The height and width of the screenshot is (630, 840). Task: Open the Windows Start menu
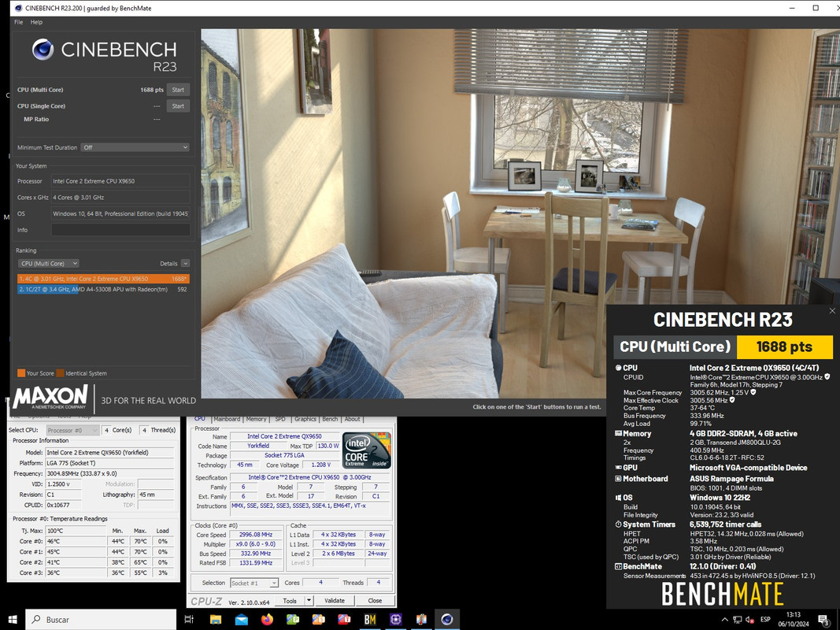tap(13, 619)
